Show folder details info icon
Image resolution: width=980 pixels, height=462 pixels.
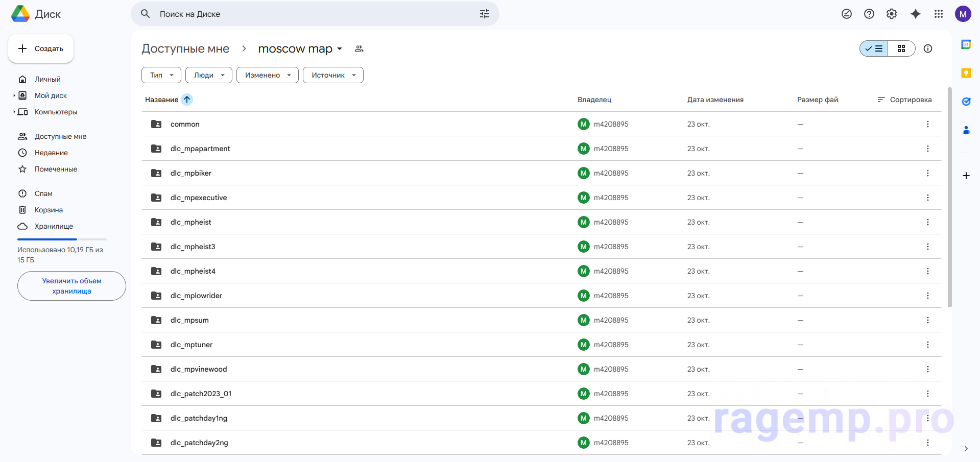(x=927, y=48)
